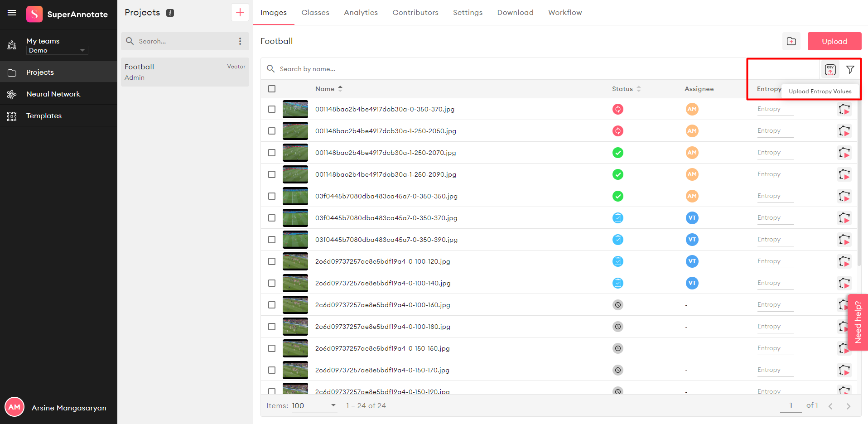Click the Search by name field

point(503,69)
